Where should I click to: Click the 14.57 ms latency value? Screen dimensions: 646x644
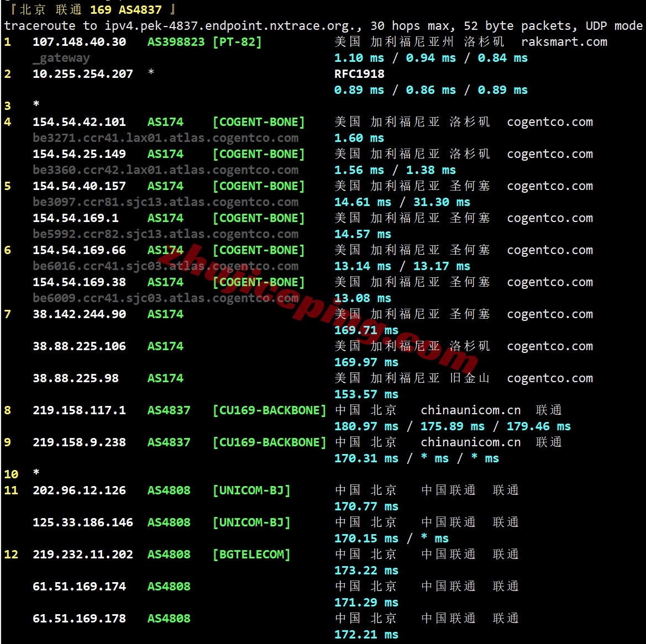pos(363,234)
